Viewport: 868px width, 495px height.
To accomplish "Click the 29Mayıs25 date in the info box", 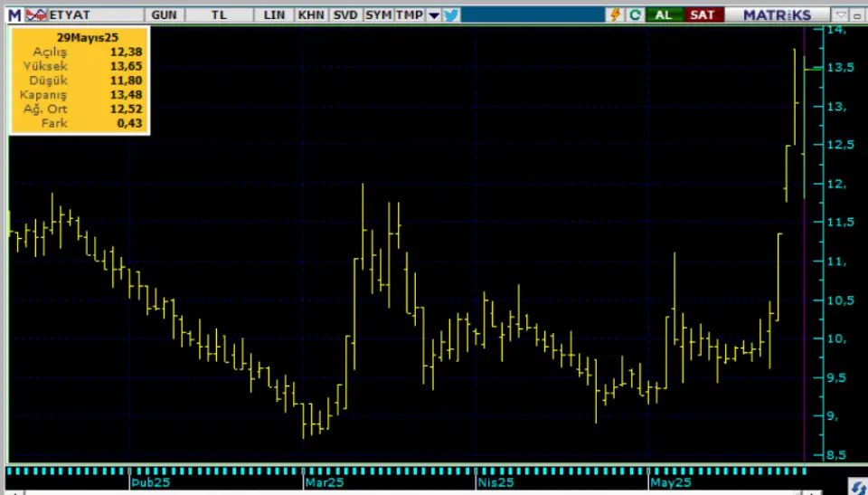I will point(88,38).
